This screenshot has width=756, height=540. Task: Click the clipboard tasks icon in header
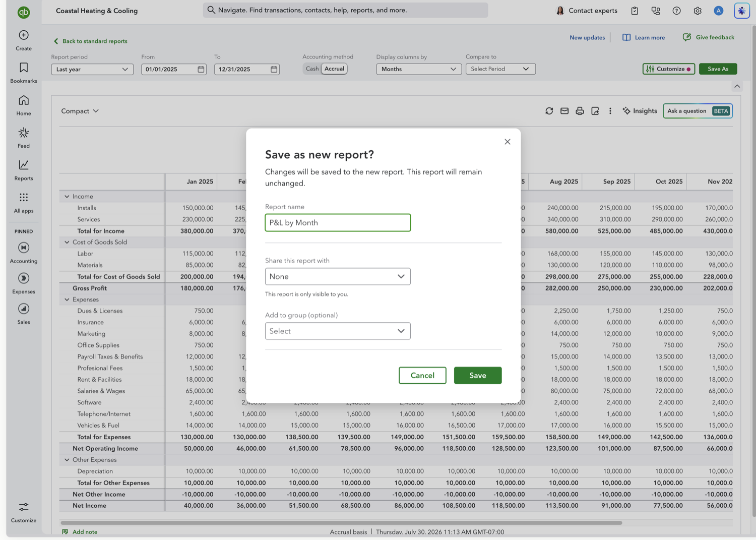(635, 11)
